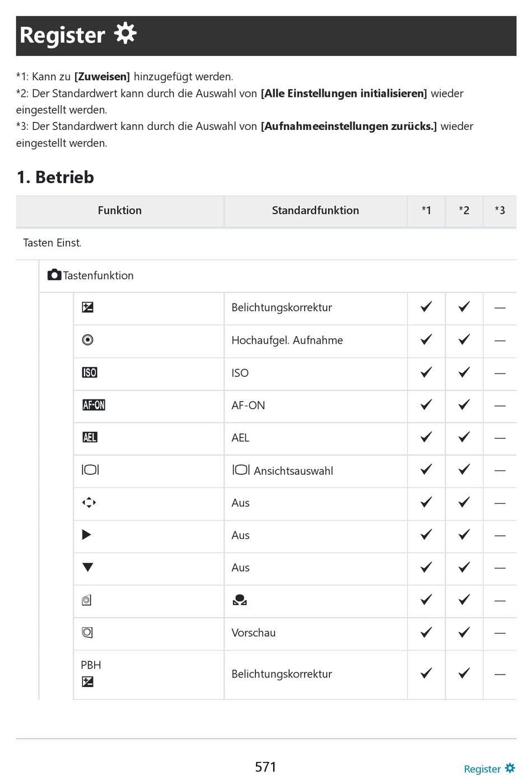
Task: Click the *1 checkmark in Vorschau row
Action: [426, 633]
